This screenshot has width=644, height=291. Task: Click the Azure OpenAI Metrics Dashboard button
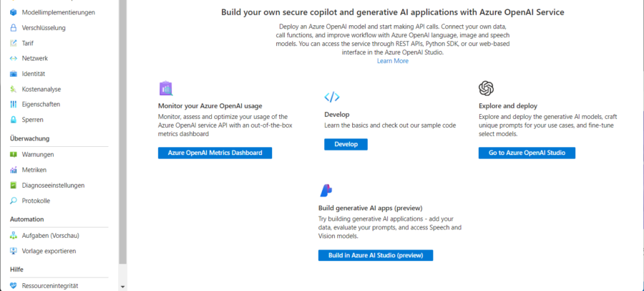pyautogui.click(x=215, y=153)
